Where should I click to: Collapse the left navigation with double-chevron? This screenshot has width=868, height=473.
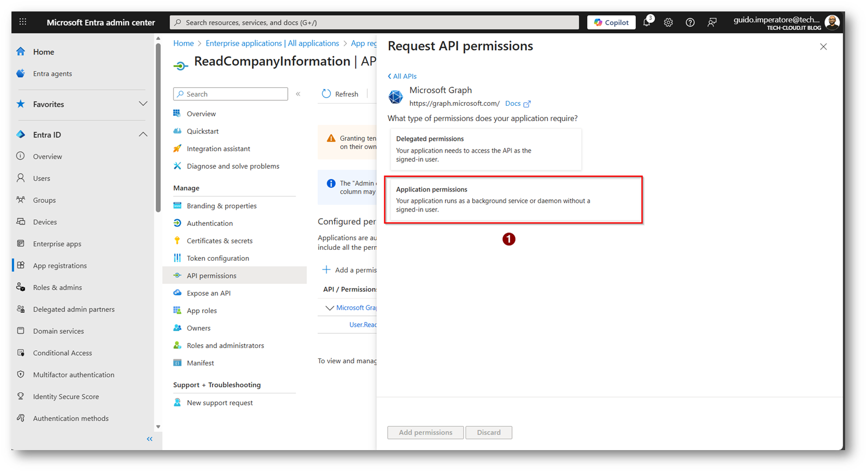click(x=149, y=439)
